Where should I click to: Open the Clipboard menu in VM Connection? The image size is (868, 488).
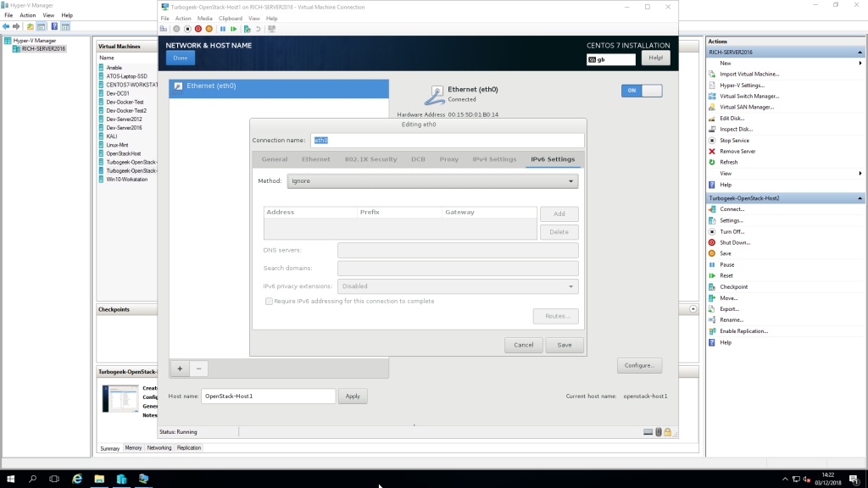point(230,18)
